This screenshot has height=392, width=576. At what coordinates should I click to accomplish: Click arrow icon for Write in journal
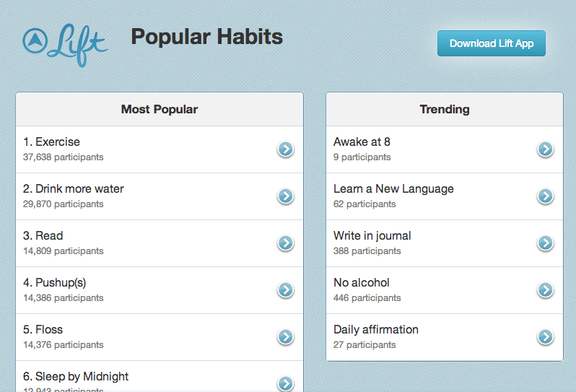pyautogui.click(x=546, y=243)
